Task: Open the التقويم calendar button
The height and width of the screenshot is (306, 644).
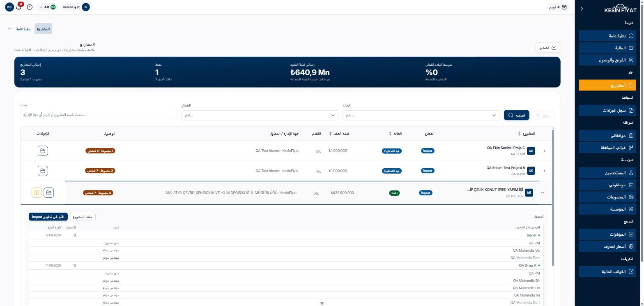Action: pos(558,7)
